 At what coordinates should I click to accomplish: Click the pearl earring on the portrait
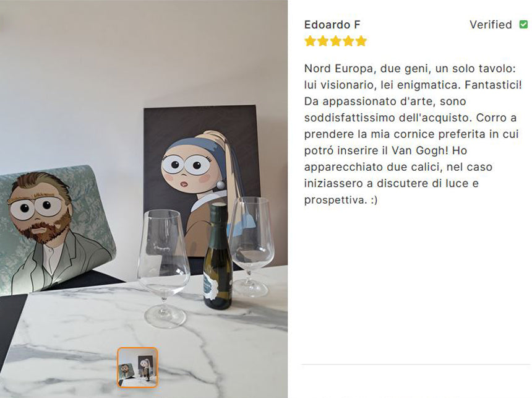[221, 186]
